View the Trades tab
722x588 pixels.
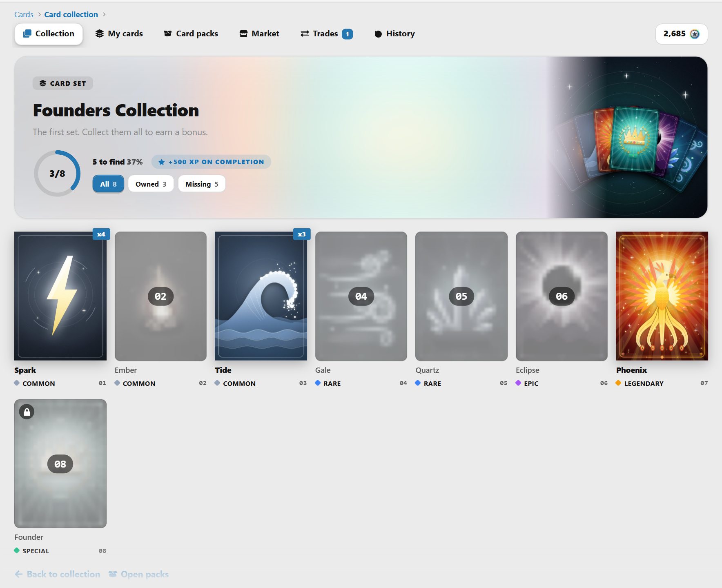(x=326, y=34)
